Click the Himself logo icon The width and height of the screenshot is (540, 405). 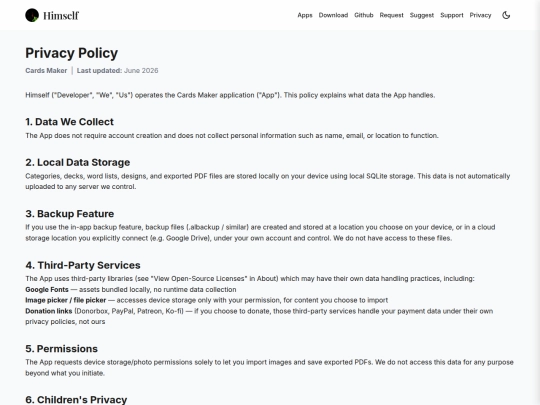(32, 15)
